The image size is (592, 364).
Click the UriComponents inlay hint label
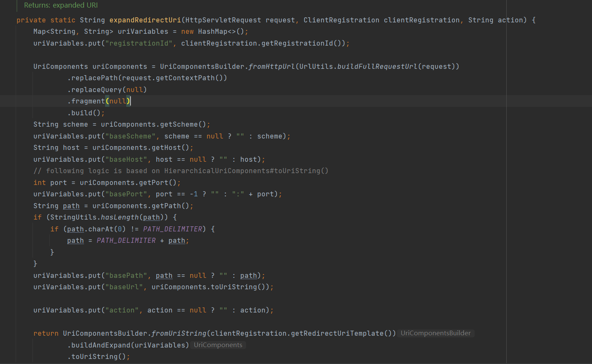(218, 345)
